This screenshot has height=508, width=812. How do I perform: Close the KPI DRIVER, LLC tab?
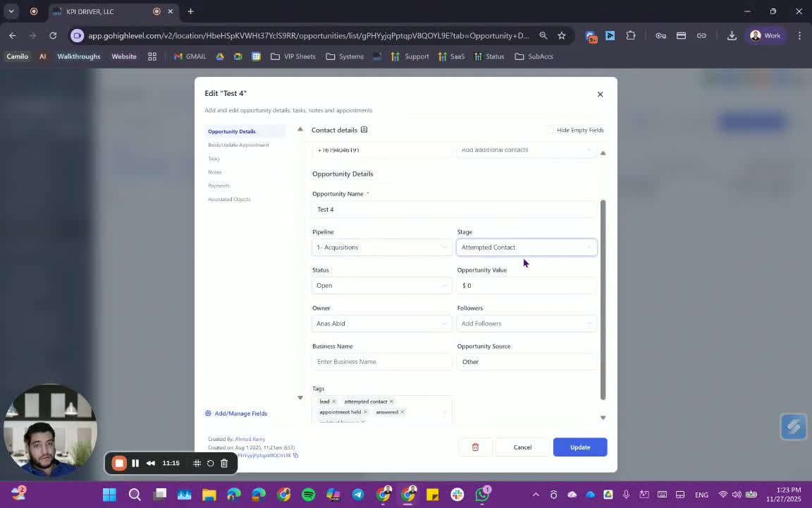(x=170, y=11)
